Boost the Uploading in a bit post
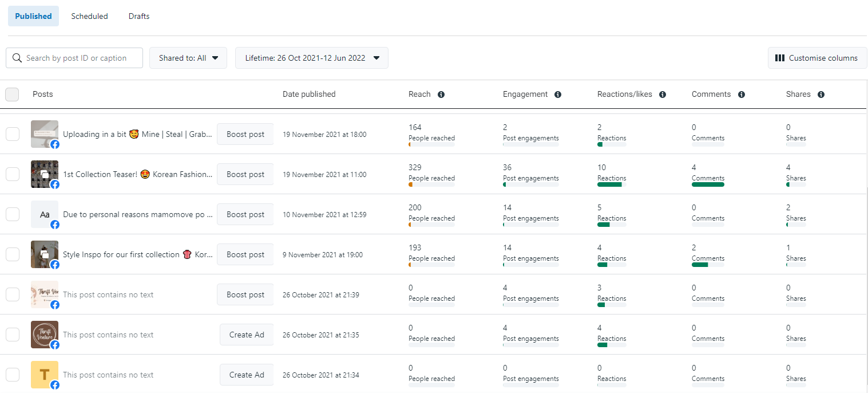 (245, 134)
